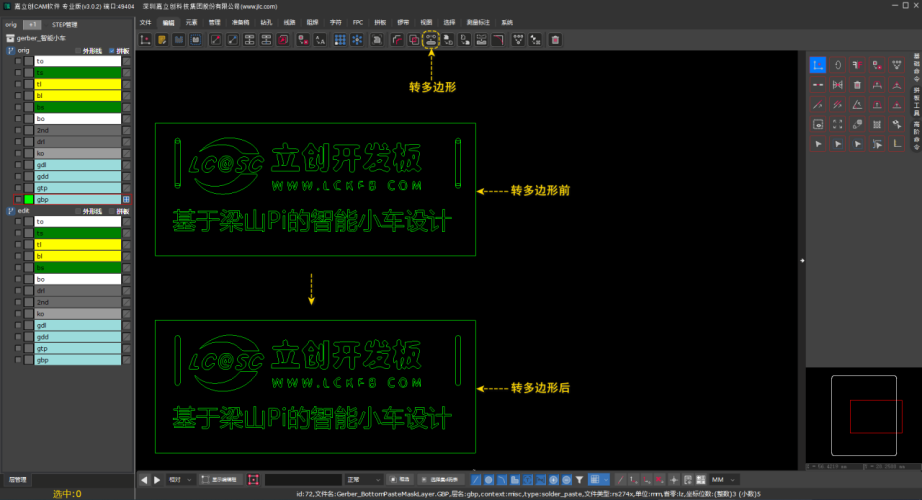The image size is (922, 500).
Task: Click the red corner arc icon in top toolbar
Action: (x=498, y=40)
